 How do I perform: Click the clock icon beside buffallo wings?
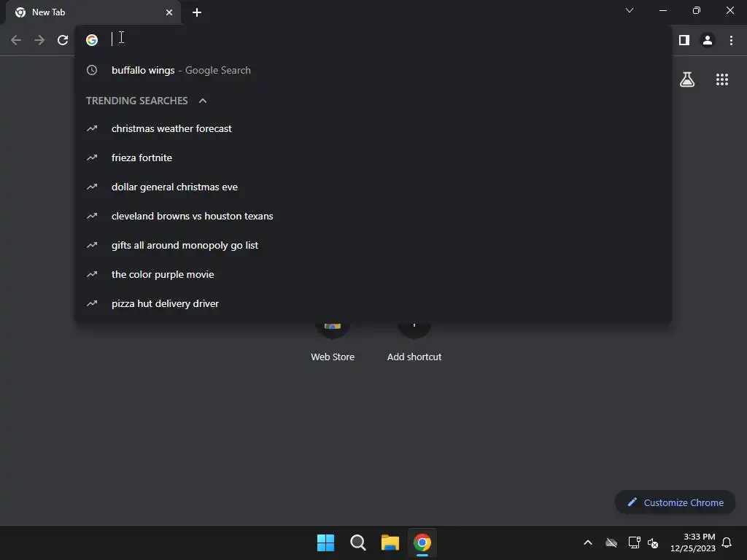click(x=92, y=70)
